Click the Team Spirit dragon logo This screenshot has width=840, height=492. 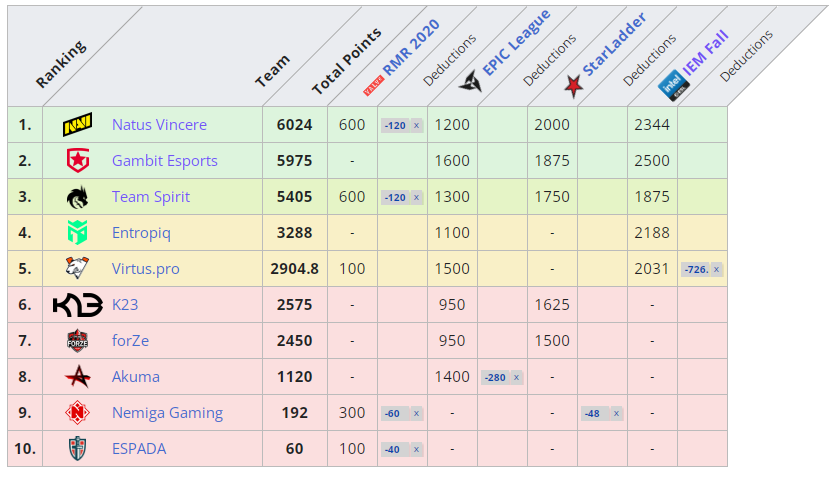coord(78,197)
